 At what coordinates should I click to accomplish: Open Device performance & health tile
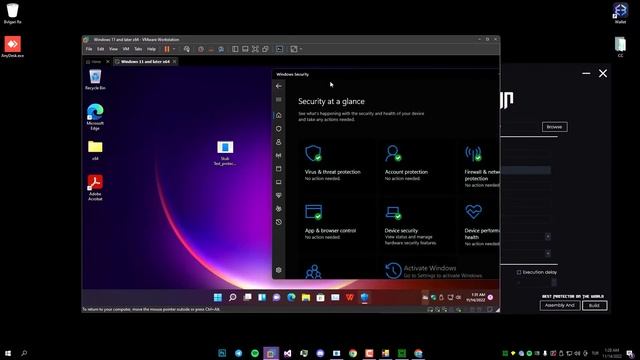pyautogui.click(x=480, y=222)
